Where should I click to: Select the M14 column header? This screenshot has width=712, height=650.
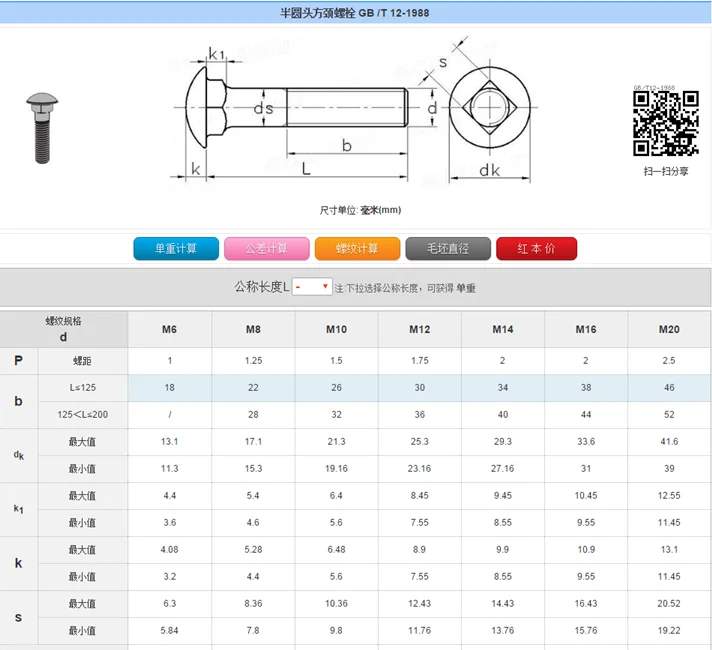pyautogui.click(x=503, y=329)
